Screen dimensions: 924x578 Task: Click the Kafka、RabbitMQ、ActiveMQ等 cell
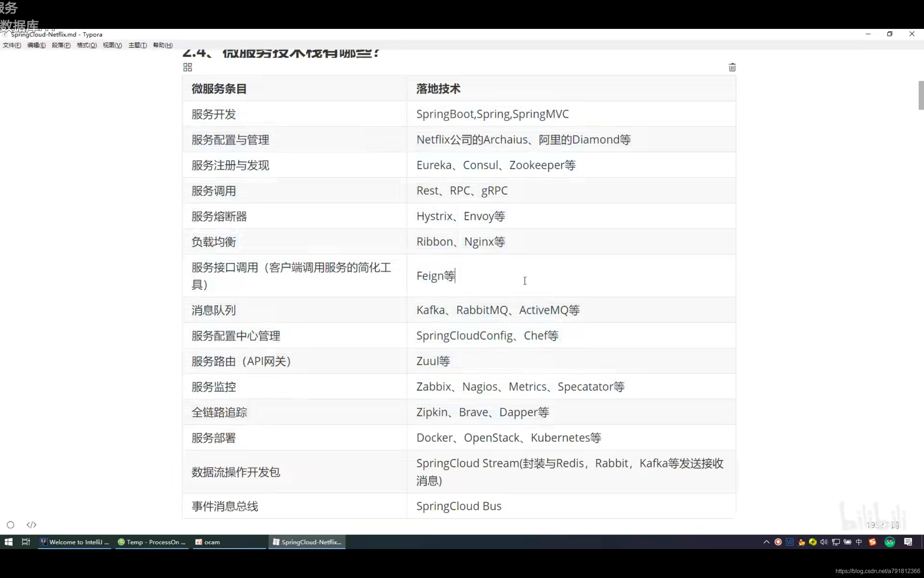pyautogui.click(x=571, y=310)
